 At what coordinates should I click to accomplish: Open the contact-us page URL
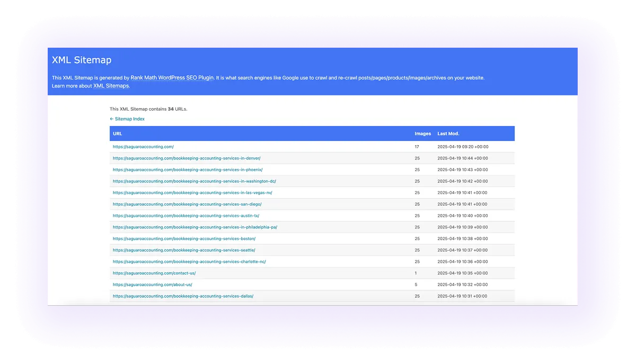154,273
